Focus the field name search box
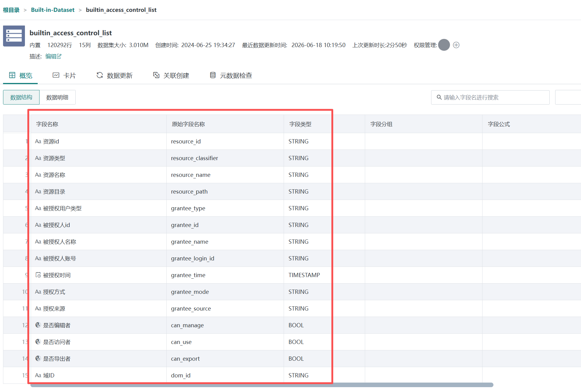The height and width of the screenshot is (392, 581). (490, 97)
